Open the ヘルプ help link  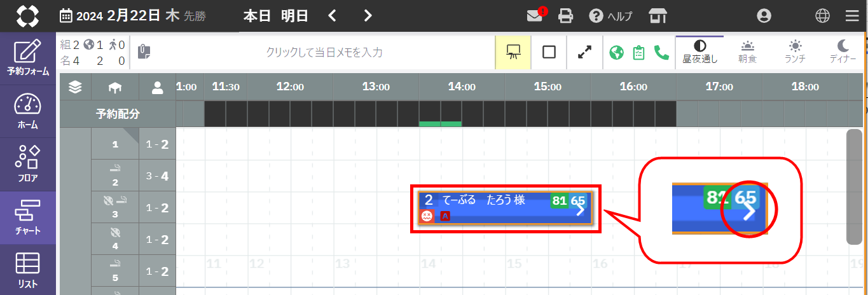point(610,16)
